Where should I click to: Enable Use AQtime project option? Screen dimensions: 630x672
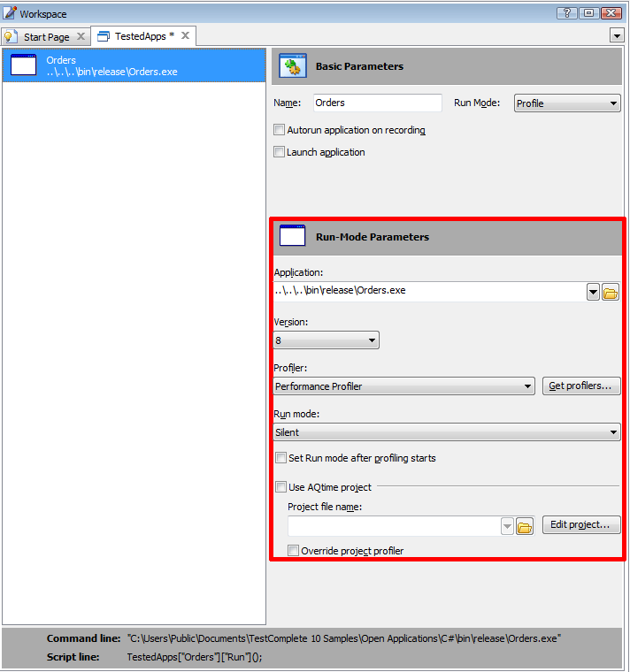point(280,487)
